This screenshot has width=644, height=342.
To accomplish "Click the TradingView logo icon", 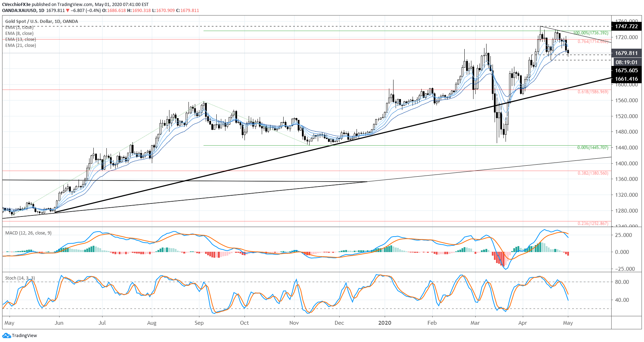I will click(x=6, y=335).
